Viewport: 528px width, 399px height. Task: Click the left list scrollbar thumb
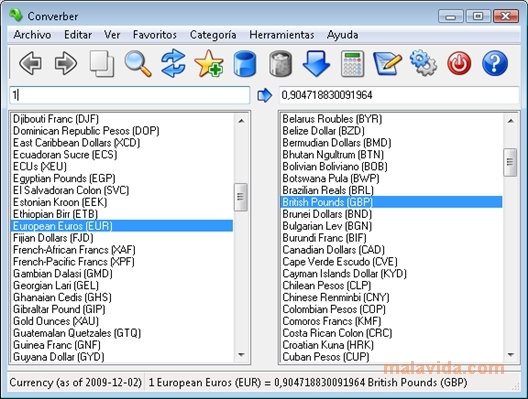(241, 197)
